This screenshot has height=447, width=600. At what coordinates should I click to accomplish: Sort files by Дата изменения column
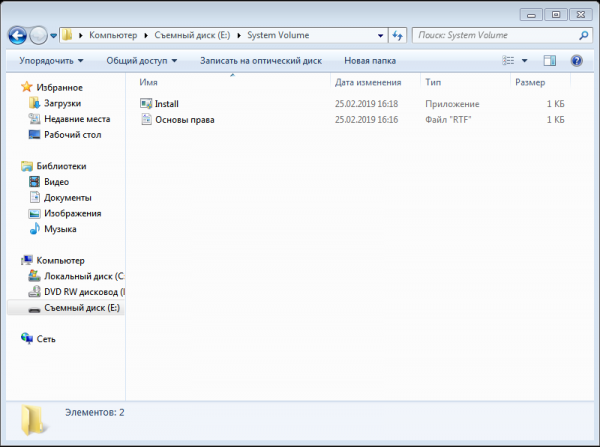367,82
